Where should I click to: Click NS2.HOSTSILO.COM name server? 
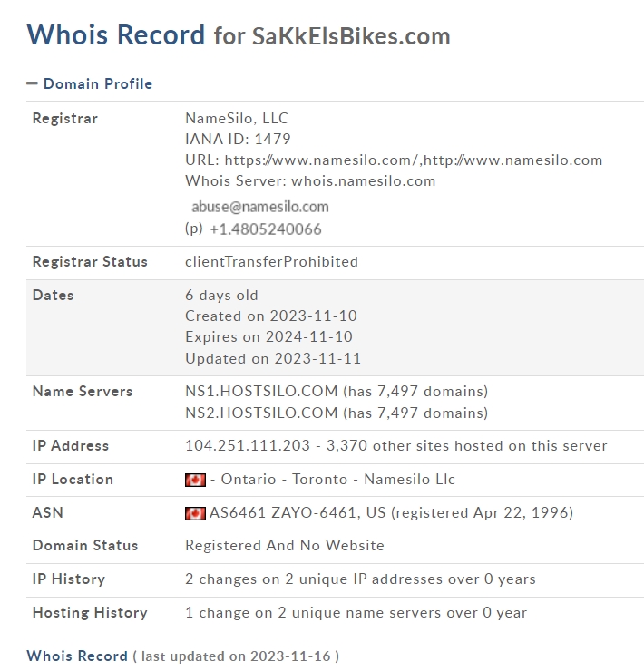pyautogui.click(x=261, y=413)
